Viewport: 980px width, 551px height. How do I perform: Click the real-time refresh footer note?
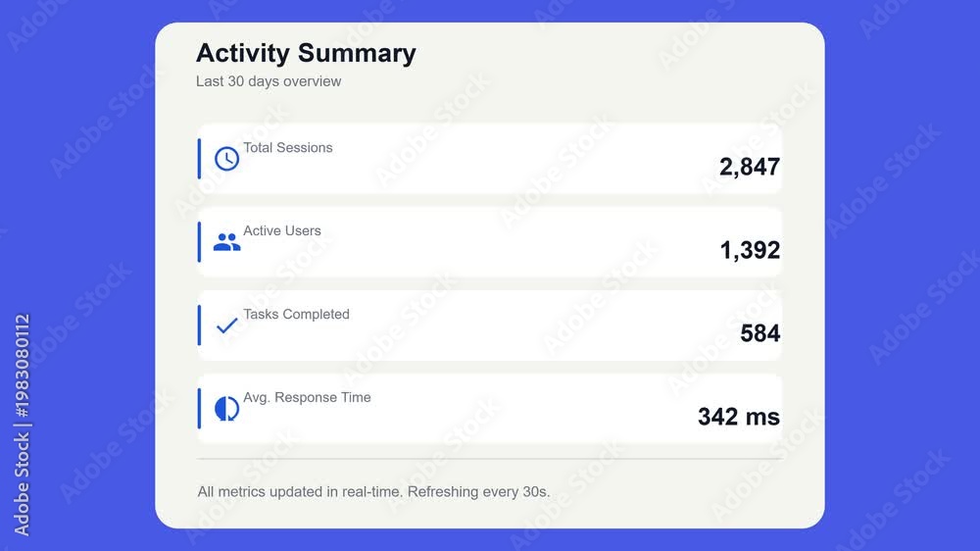373,491
